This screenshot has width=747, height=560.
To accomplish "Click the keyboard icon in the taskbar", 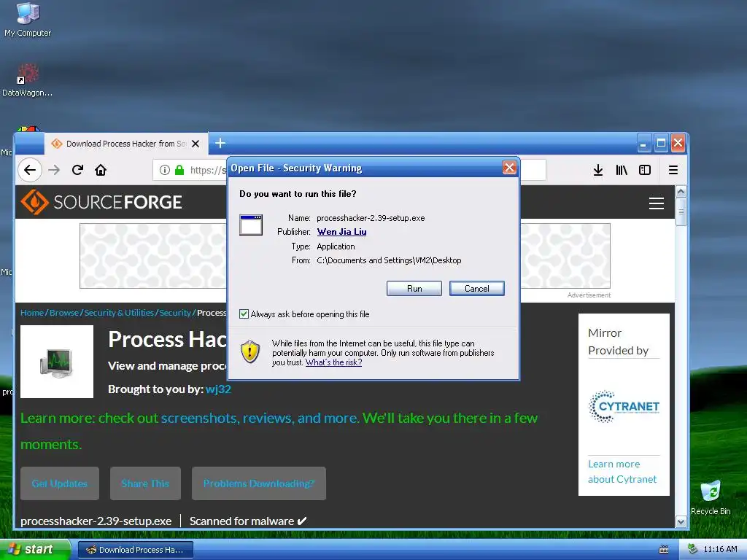I will click(x=664, y=550).
